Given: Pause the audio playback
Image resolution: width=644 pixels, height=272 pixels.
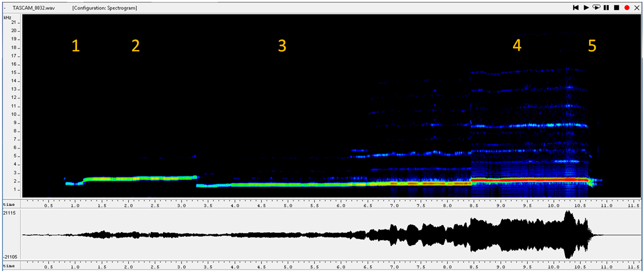Looking at the screenshot, I should (606, 8).
